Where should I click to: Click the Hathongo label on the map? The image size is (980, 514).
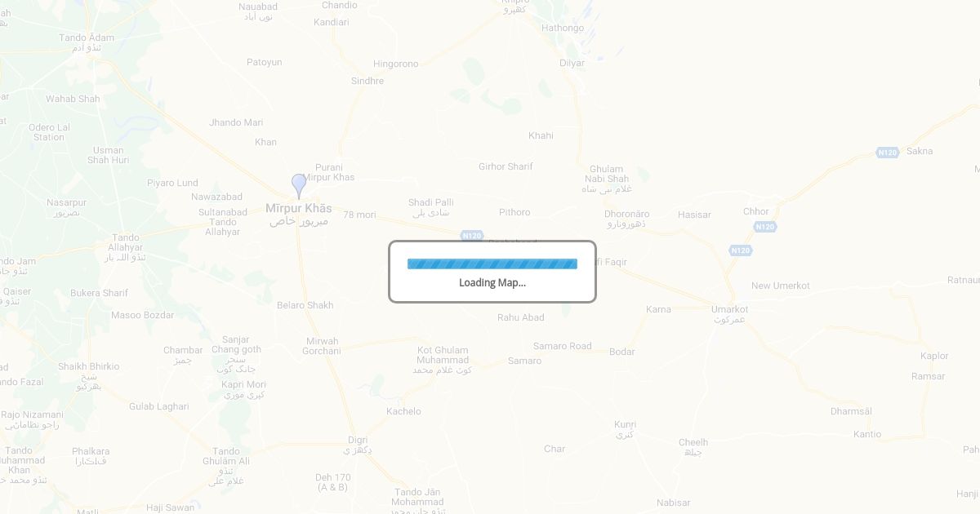pyautogui.click(x=563, y=28)
